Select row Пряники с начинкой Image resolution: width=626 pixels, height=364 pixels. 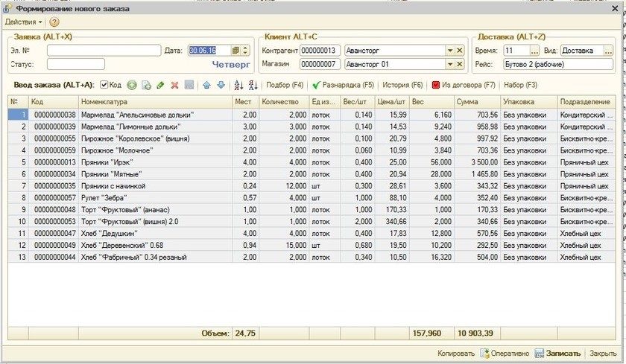point(312,186)
